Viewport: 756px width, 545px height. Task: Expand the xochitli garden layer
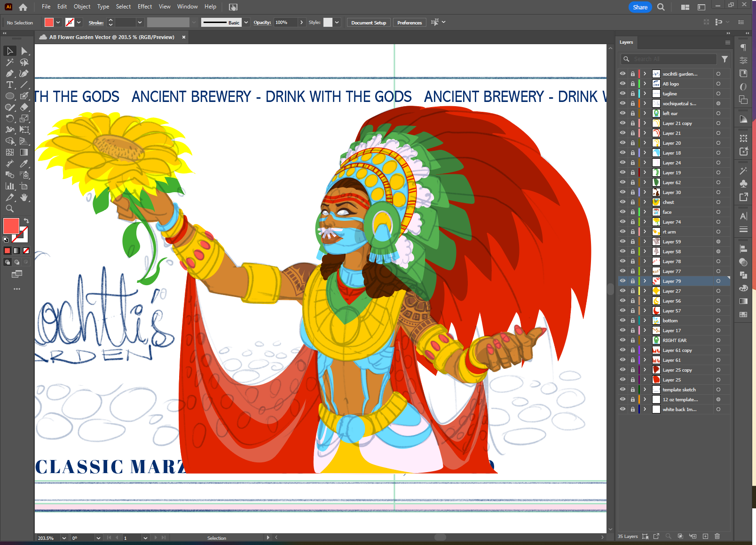(645, 74)
